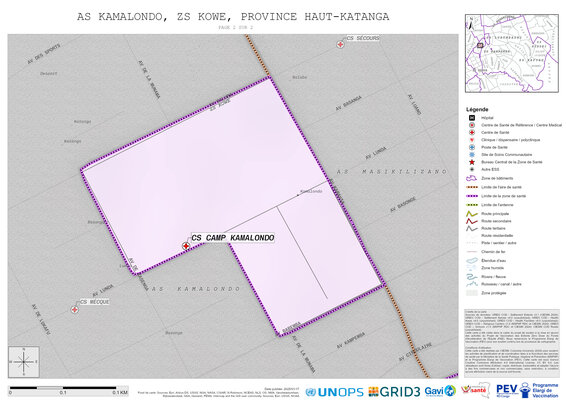This screenshot has height=400, width=566.
Task: Click the Zone de bâtiments outline symbol
Action: (x=471, y=178)
